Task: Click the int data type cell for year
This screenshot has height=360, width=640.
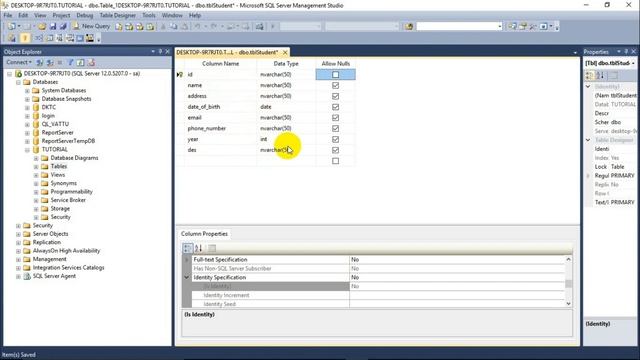Action: coord(286,139)
